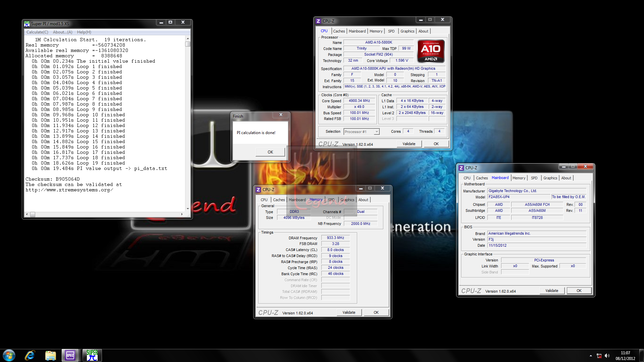Image resolution: width=644 pixels, height=362 pixels.
Task: Open Help menu in Super PI
Action: pyautogui.click(x=84, y=32)
